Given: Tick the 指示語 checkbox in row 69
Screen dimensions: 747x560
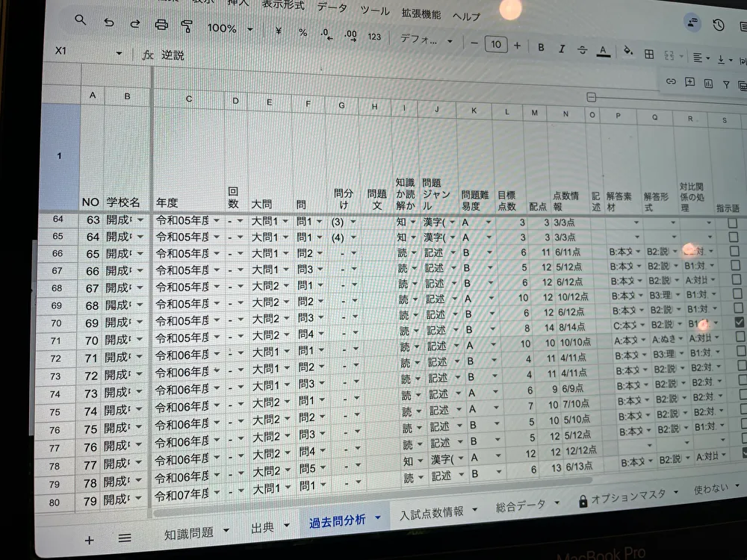Looking at the screenshot, I should pyautogui.click(x=737, y=293).
